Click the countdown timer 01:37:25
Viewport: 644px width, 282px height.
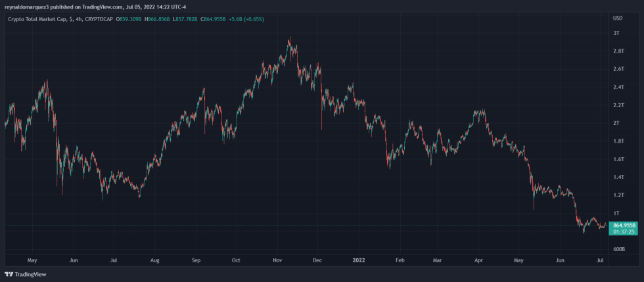point(625,231)
